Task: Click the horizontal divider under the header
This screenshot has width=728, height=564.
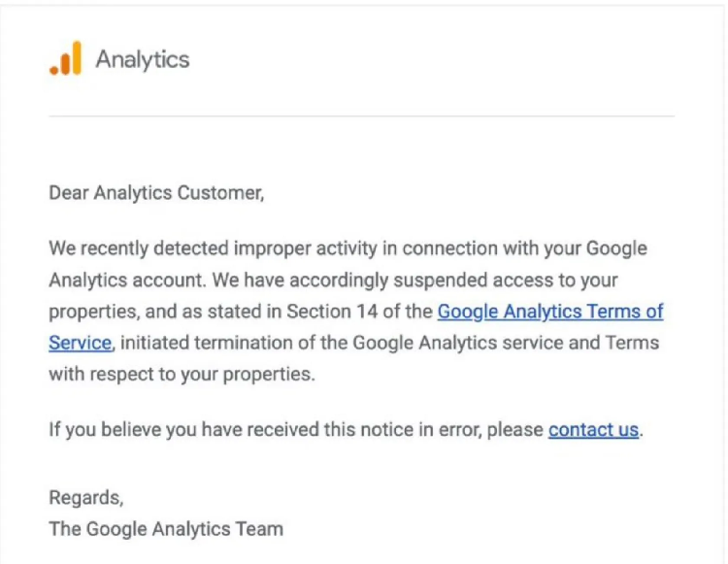Action: pos(361,116)
